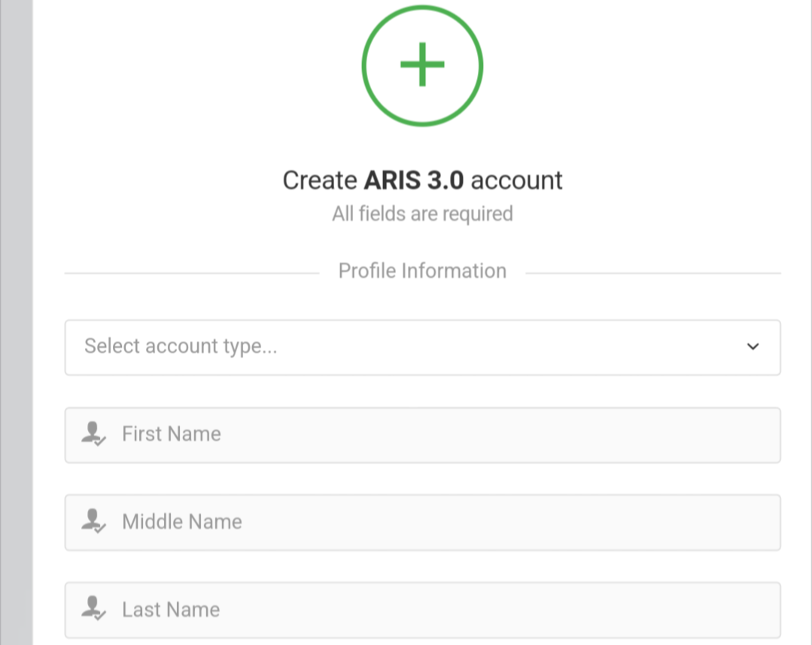
Task: Focus the Middle Name input field
Action: [452, 522]
